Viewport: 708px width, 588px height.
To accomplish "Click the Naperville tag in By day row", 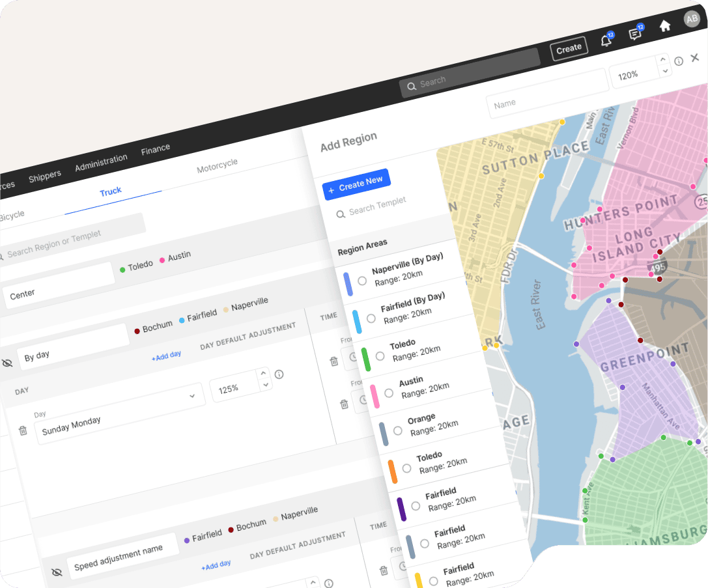I will click(x=246, y=305).
